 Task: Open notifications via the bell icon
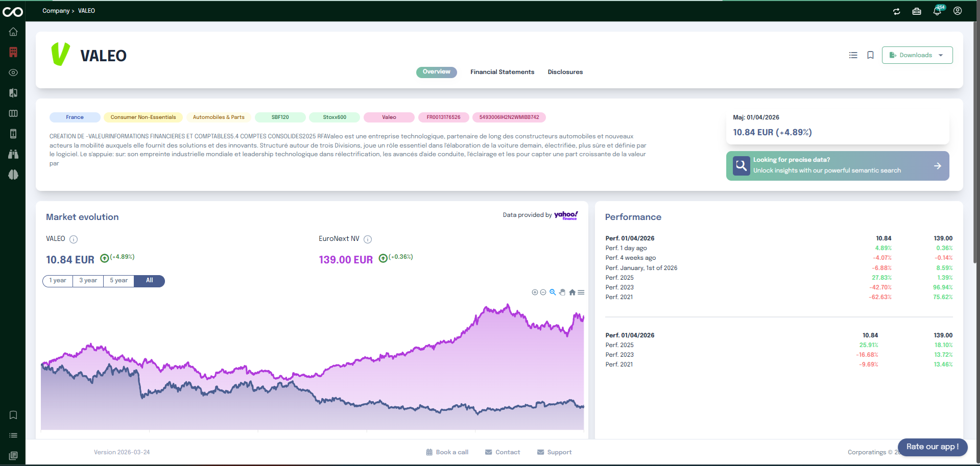click(x=937, y=11)
